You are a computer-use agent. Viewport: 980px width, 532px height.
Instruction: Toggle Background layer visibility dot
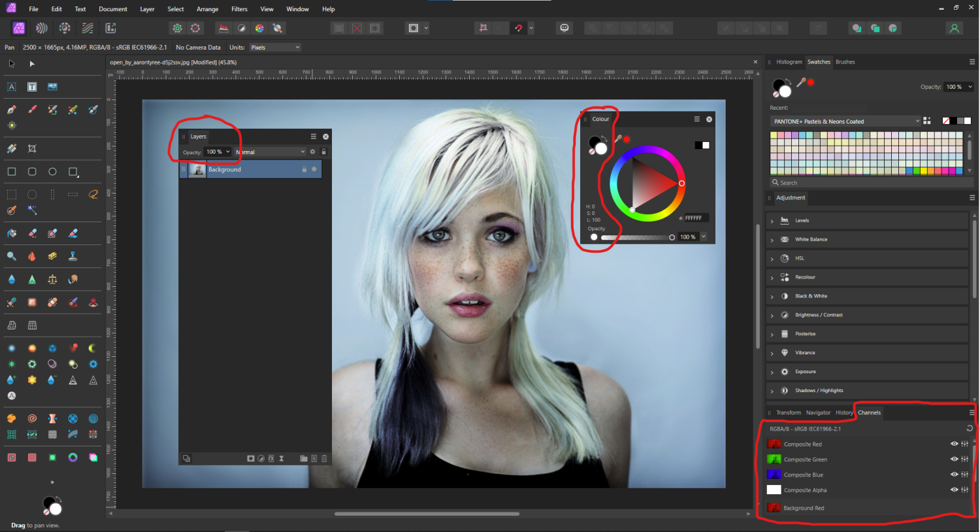point(314,169)
